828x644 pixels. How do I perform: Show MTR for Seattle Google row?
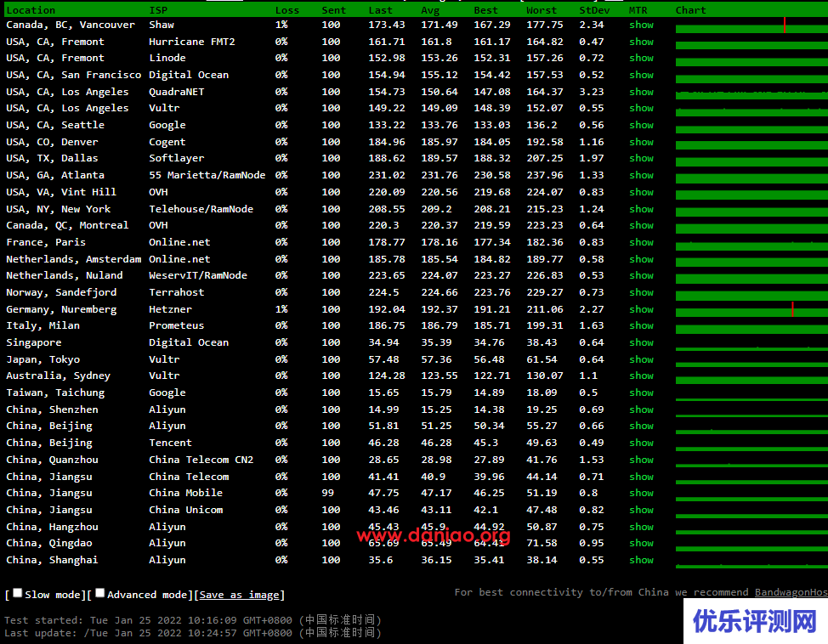click(641, 125)
